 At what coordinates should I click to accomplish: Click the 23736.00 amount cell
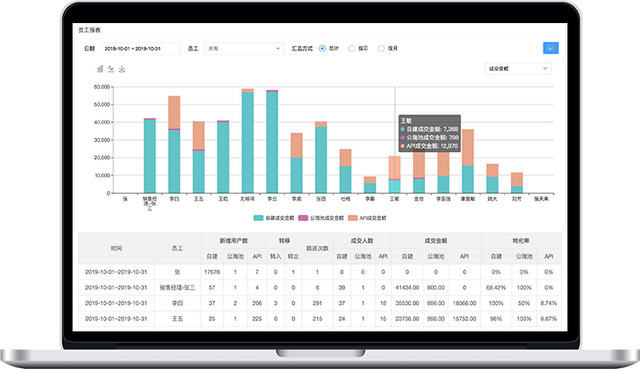[407, 319]
